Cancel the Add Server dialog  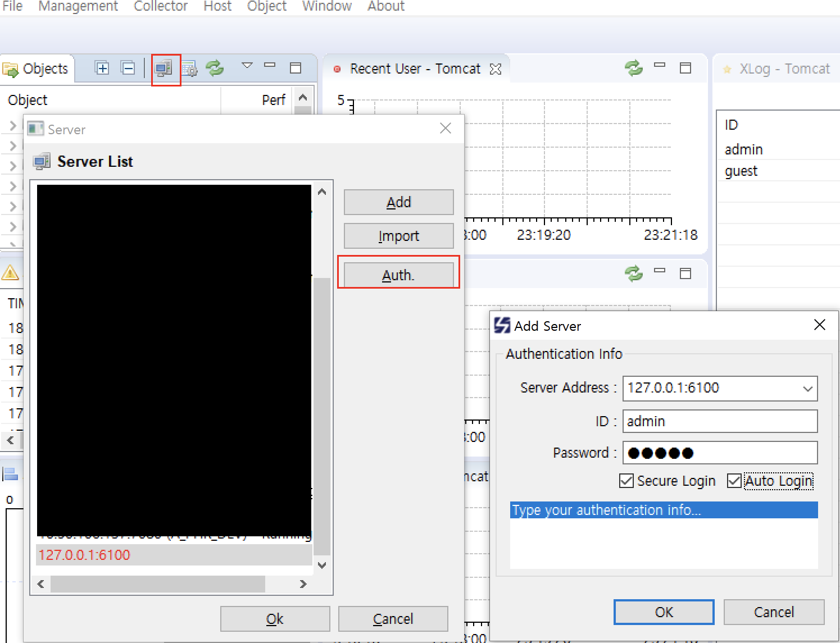(x=774, y=612)
